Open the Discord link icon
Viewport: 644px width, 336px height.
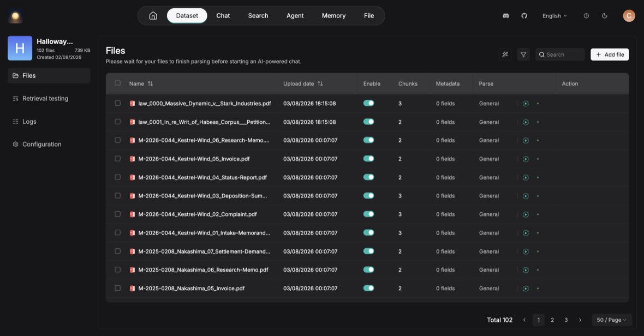(x=505, y=16)
